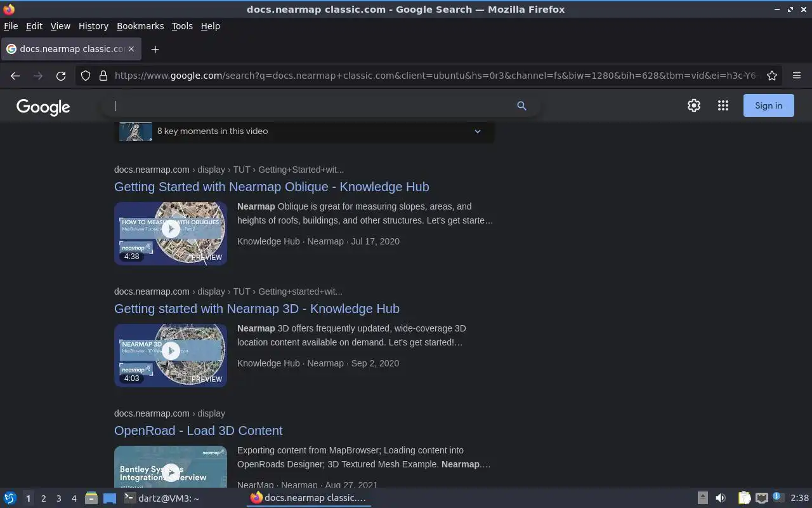812x508 pixels.
Task: Click the update notification tray icon
Action: pyautogui.click(x=778, y=498)
